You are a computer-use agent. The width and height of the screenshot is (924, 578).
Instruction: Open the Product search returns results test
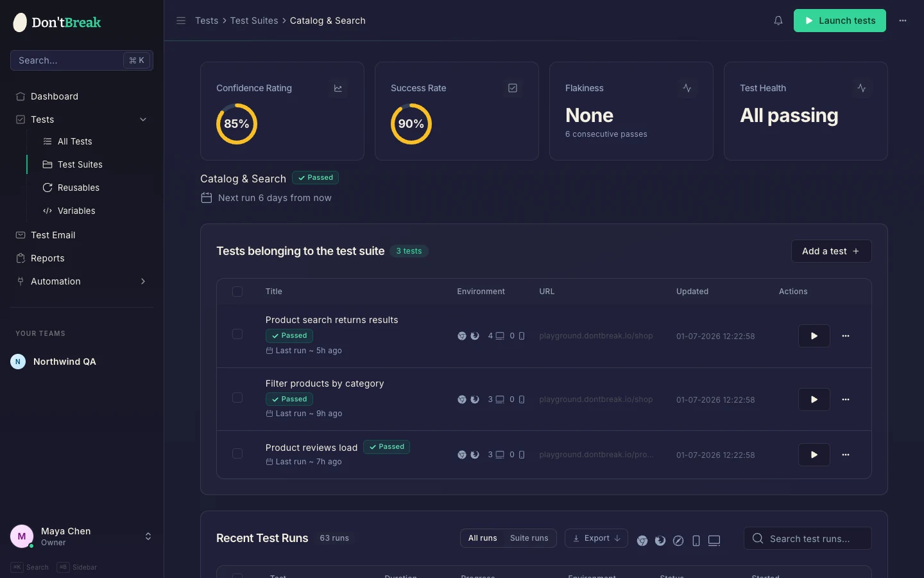pyautogui.click(x=332, y=320)
